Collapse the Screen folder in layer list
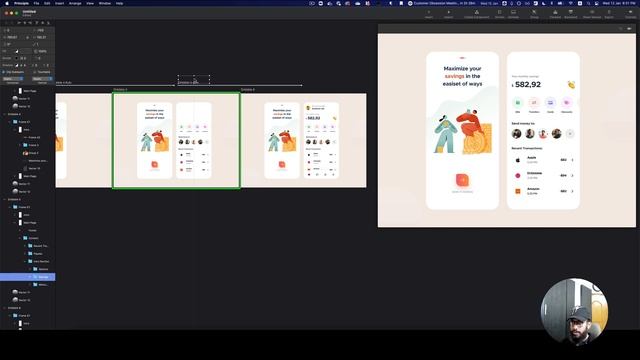640x360 pixels. point(20,238)
